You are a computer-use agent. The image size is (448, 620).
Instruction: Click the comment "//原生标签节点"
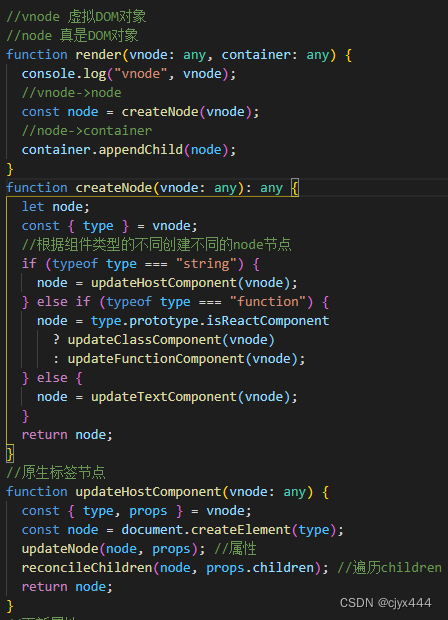click(x=56, y=473)
